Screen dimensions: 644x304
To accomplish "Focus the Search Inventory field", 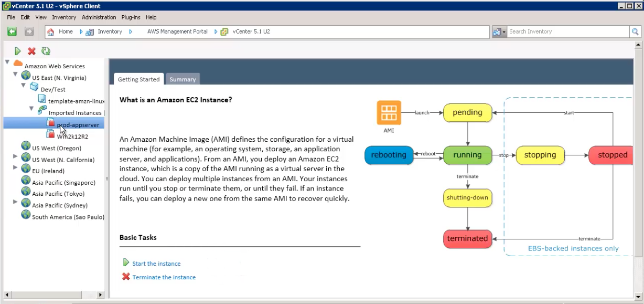I will pos(568,32).
